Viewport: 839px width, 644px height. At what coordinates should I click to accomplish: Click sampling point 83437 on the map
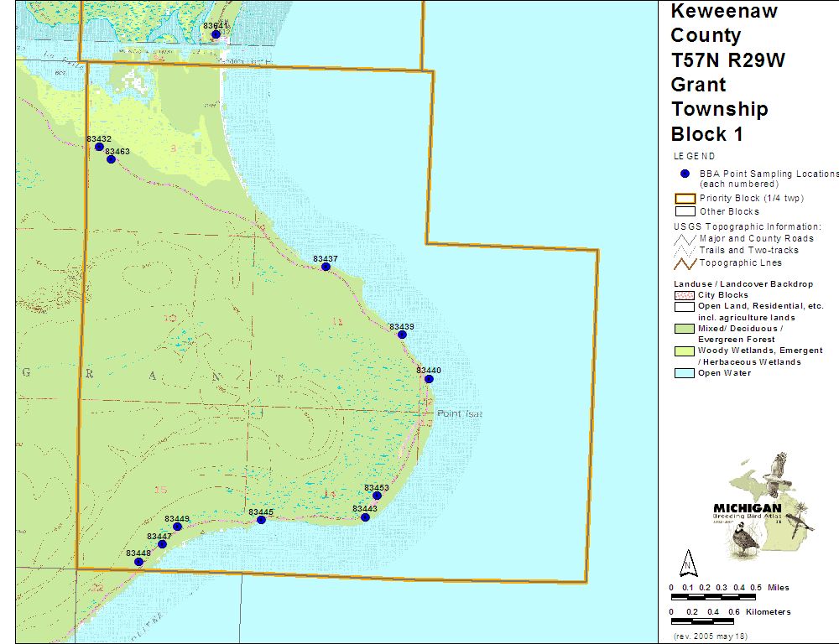pos(326,267)
